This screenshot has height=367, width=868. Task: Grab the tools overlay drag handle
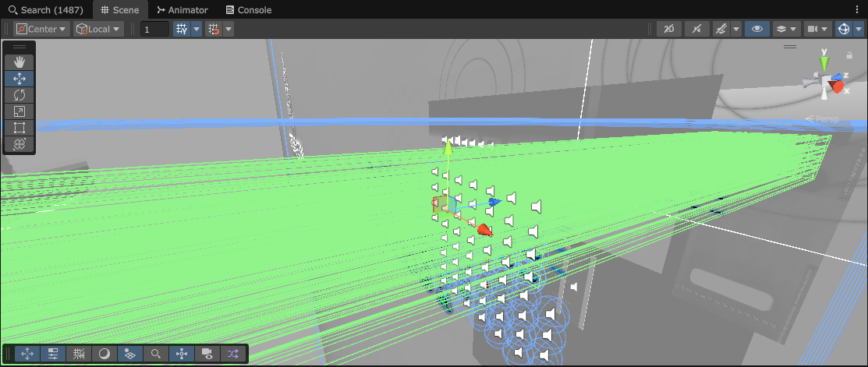tap(19, 47)
